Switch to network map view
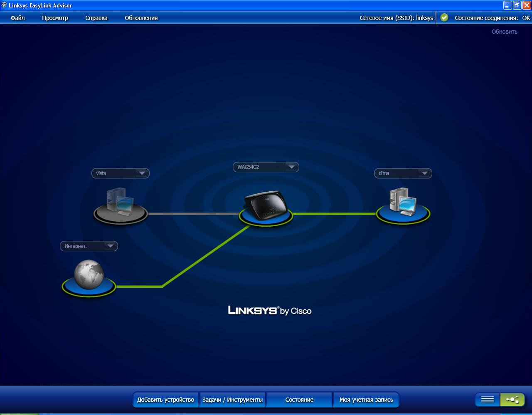 pos(512,400)
